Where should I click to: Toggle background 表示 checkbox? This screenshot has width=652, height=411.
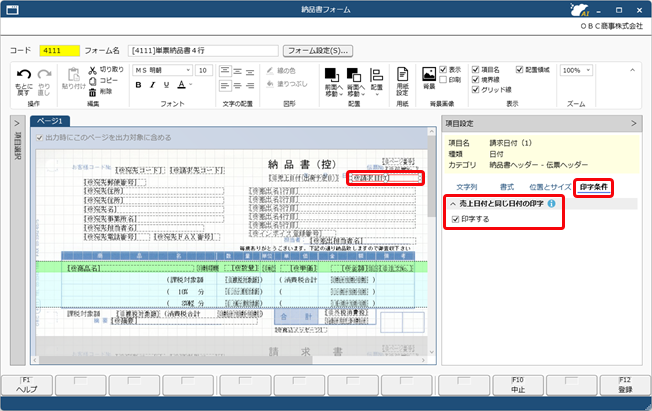pos(443,69)
